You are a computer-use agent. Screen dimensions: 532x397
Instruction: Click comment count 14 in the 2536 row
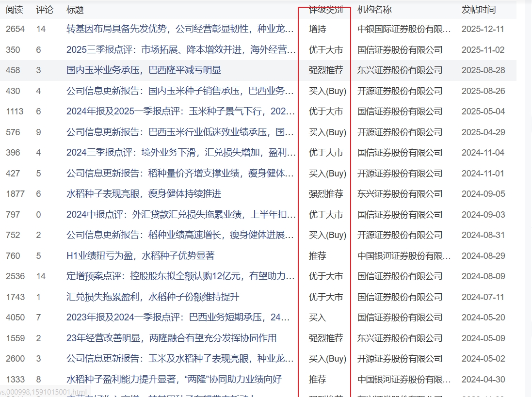(41, 276)
